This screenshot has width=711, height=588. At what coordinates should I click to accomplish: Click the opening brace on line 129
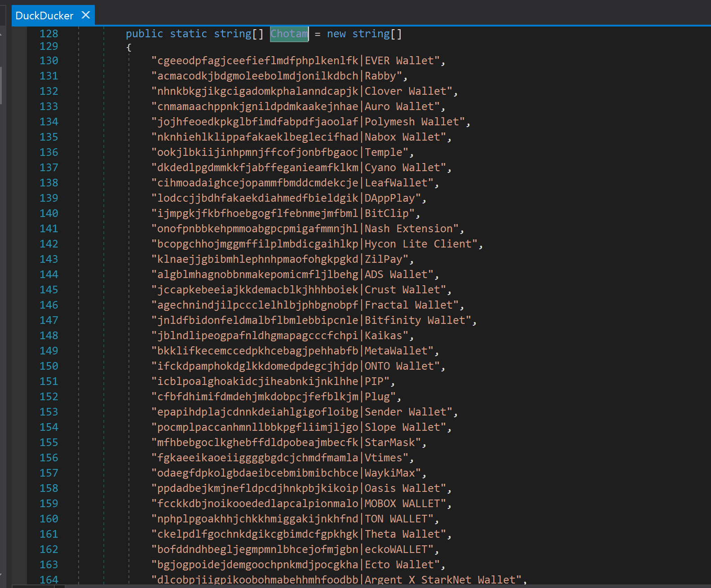[x=129, y=47]
